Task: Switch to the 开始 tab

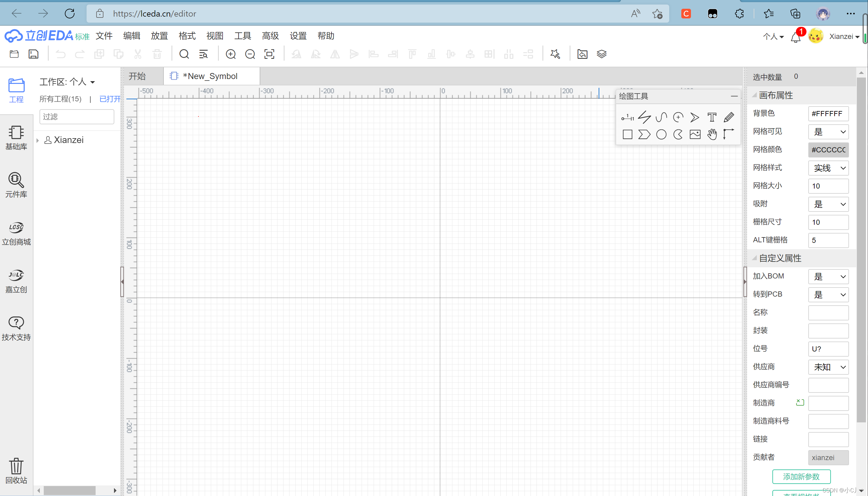Action: click(x=137, y=76)
